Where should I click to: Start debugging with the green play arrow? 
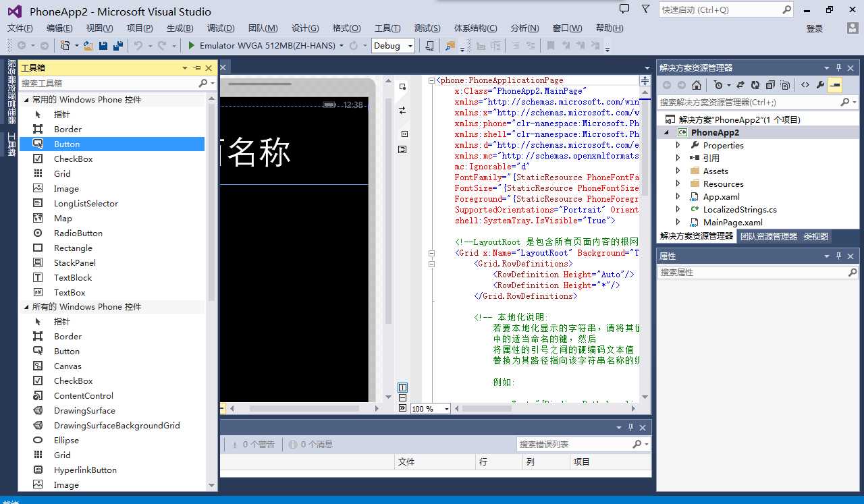pos(192,45)
